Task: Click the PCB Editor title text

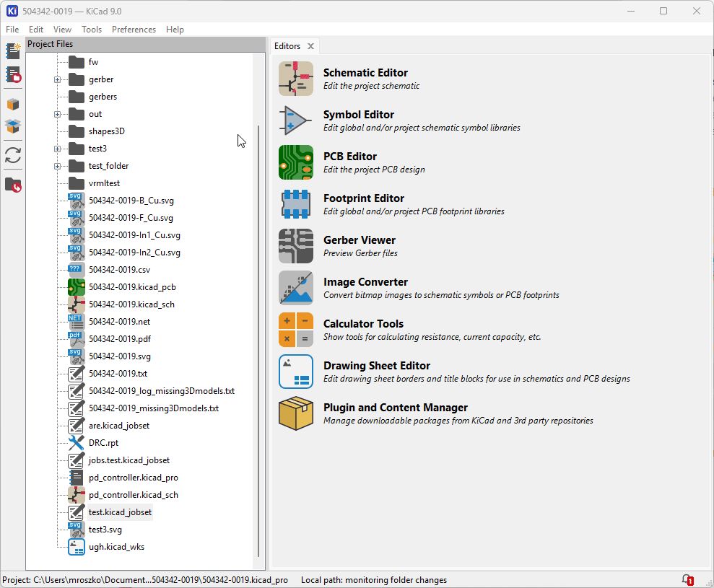Action: (x=349, y=157)
